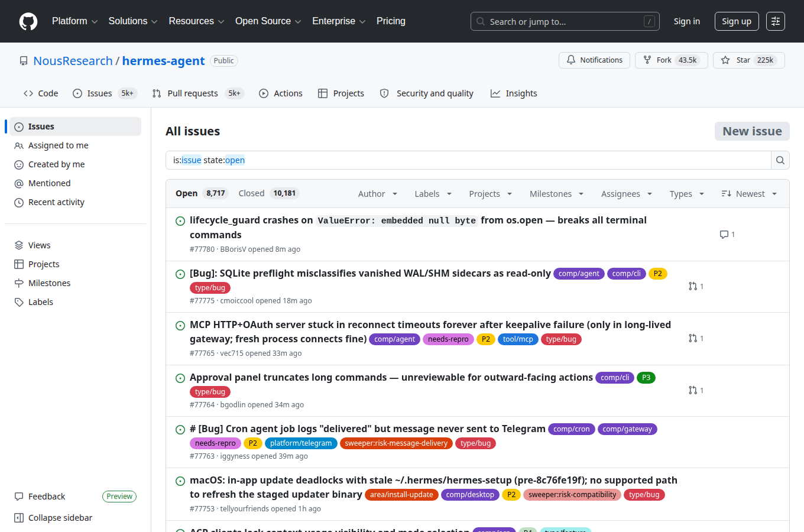
Task: Switch to the Insights tab
Action: tap(514, 93)
